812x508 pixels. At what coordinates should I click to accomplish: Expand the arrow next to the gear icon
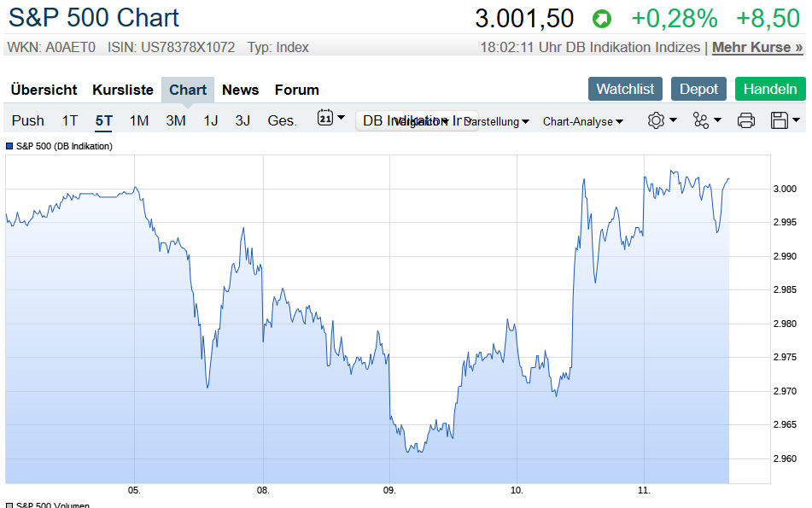click(x=673, y=120)
